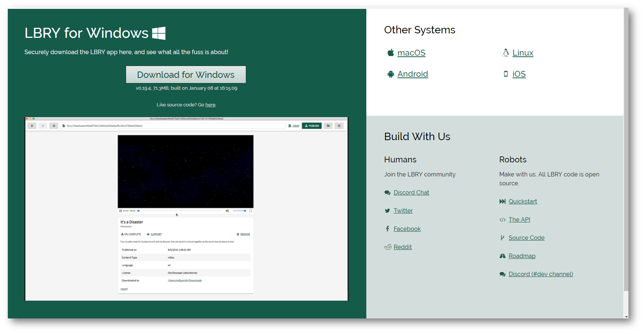Open the Roadmap link

(522, 256)
